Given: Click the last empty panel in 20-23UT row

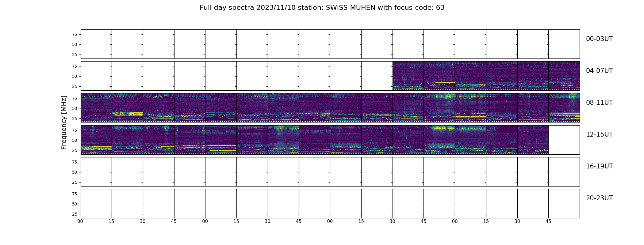Looking at the screenshot, I should tap(564, 203).
